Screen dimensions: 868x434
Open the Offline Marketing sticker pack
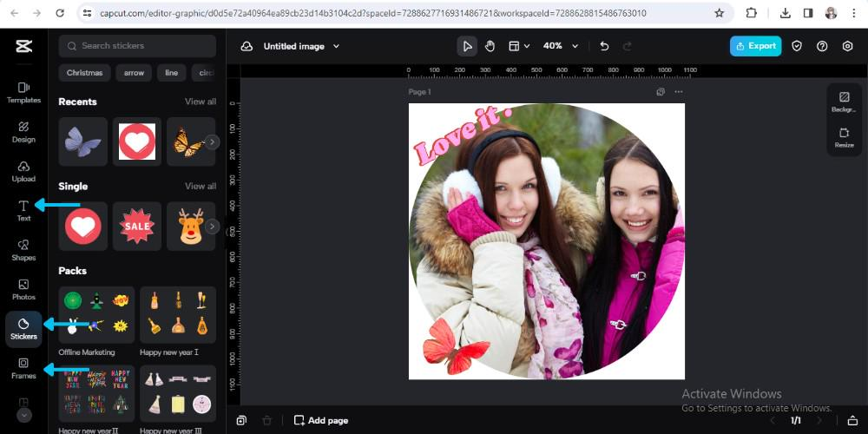click(x=97, y=315)
